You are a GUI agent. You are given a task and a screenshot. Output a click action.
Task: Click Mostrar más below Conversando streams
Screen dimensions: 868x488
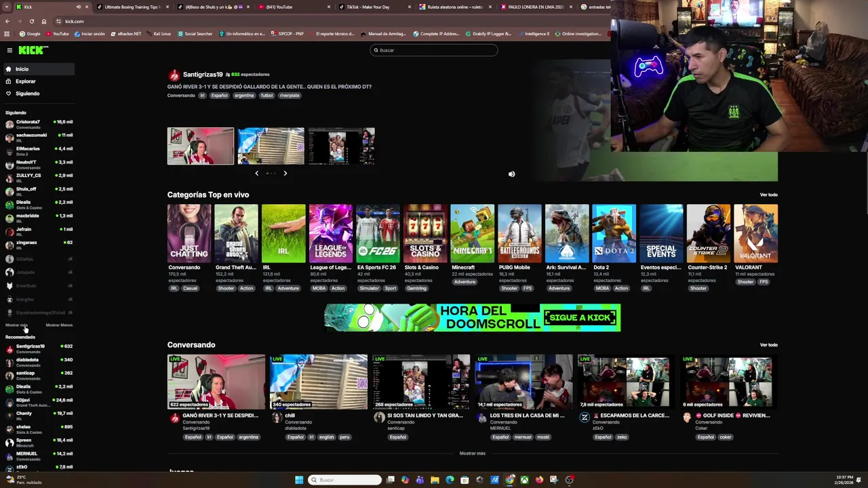(472, 453)
